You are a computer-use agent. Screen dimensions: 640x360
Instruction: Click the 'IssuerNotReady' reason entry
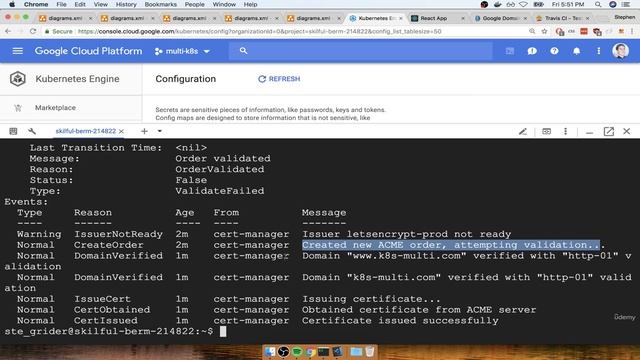118,234
